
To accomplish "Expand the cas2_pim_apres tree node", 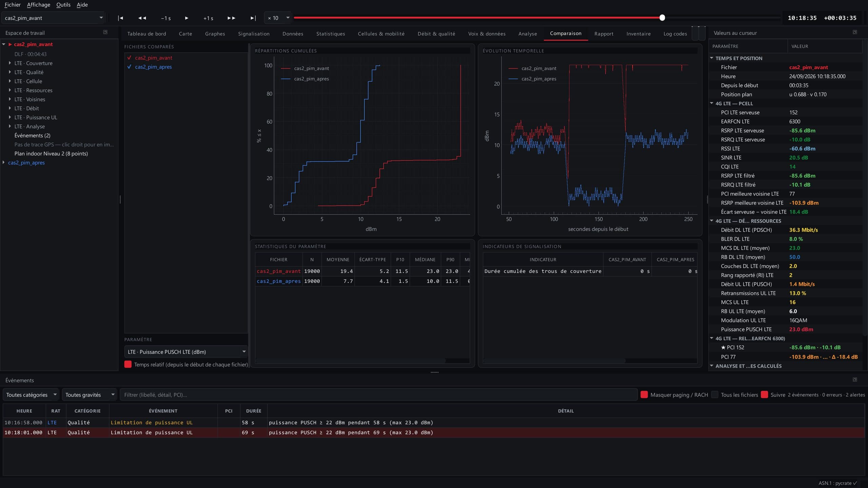I will [x=4, y=162].
